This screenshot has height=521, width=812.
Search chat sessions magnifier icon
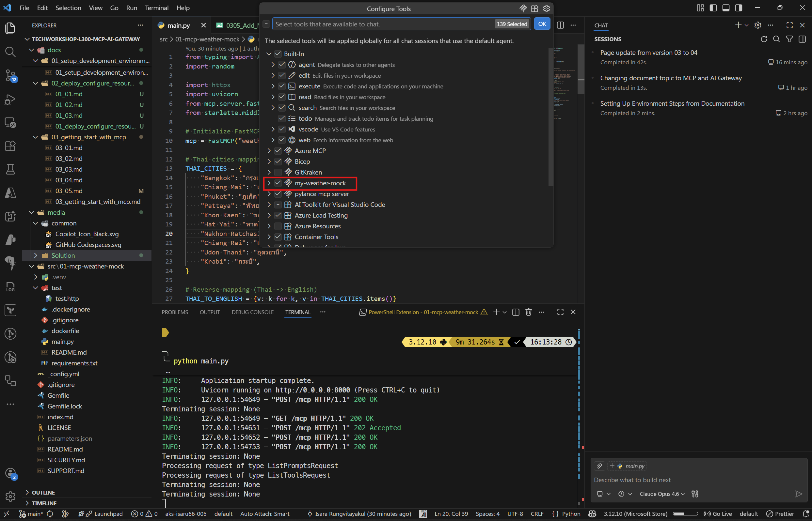(776, 39)
